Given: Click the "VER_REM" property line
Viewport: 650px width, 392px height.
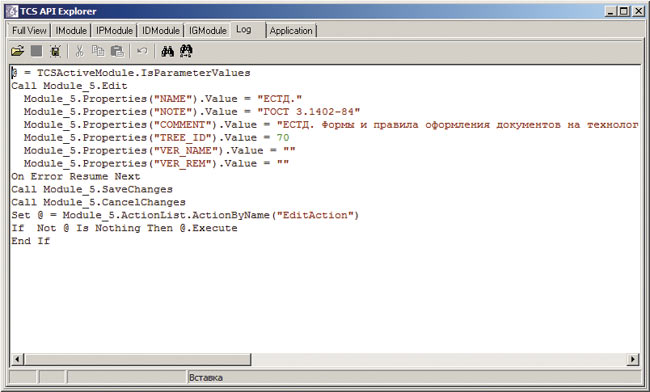Looking at the screenshot, I should coord(156,163).
